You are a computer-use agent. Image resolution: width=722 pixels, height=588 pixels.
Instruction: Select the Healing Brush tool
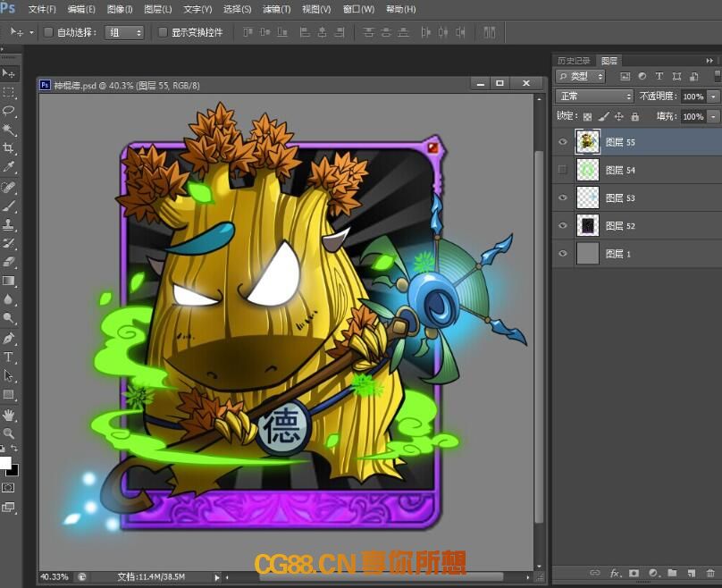[8, 188]
